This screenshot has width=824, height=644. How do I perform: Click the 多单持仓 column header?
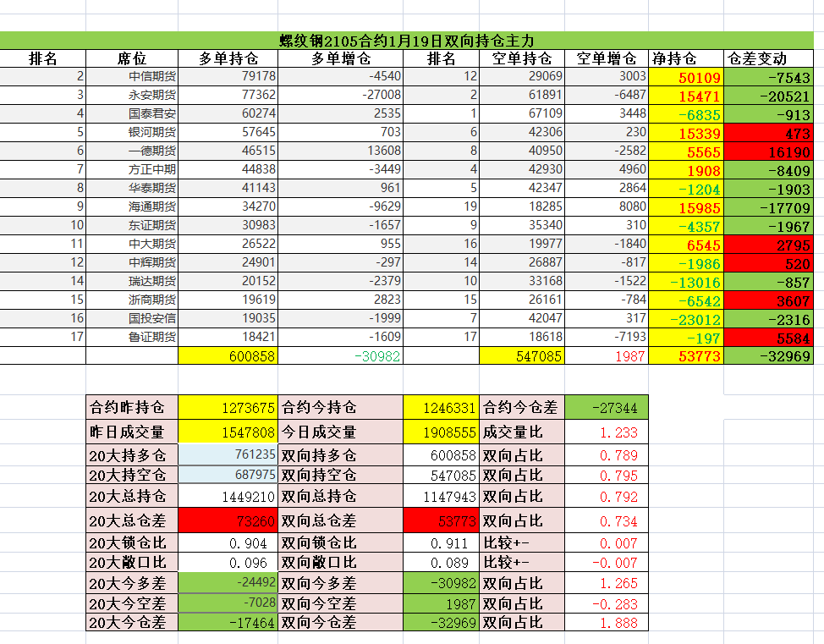[228, 58]
